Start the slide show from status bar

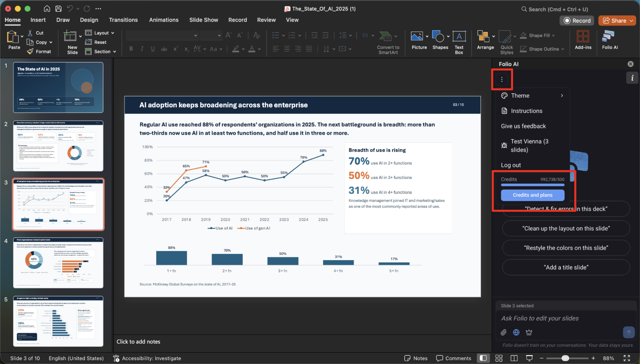529,358
